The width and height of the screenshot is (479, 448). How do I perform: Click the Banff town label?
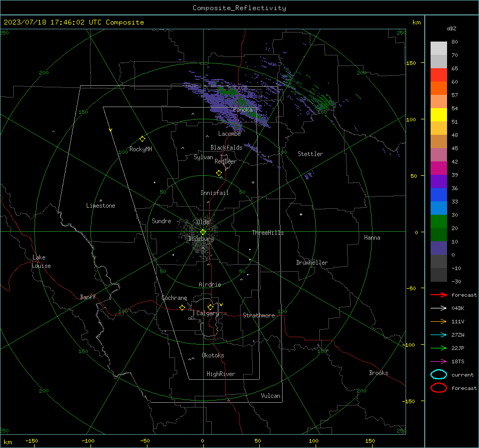tap(88, 297)
